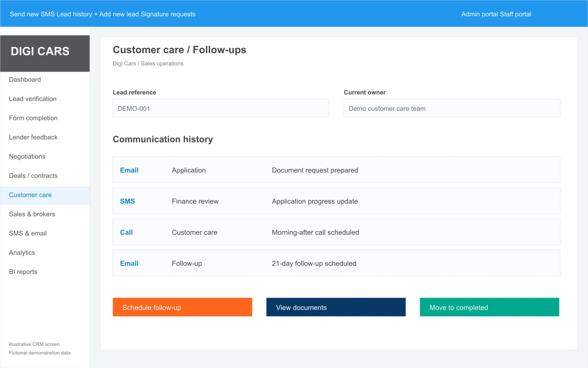The width and height of the screenshot is (588, 368).
Task: Click the DIGI CARS logo header
Action: point(45,53)
